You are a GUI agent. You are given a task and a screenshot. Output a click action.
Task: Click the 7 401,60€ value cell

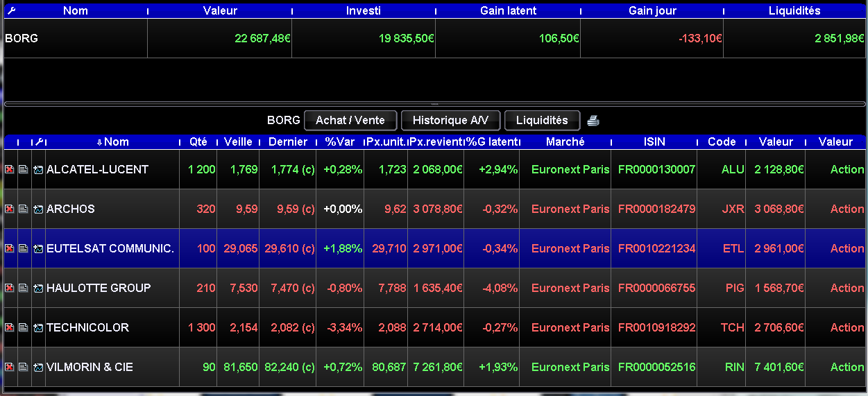point(780,367)
